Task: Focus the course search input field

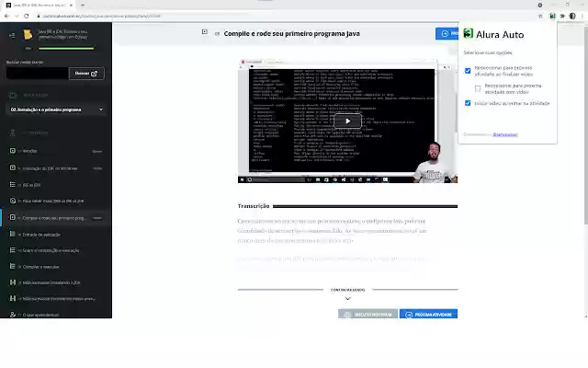Action: [38, 74]
